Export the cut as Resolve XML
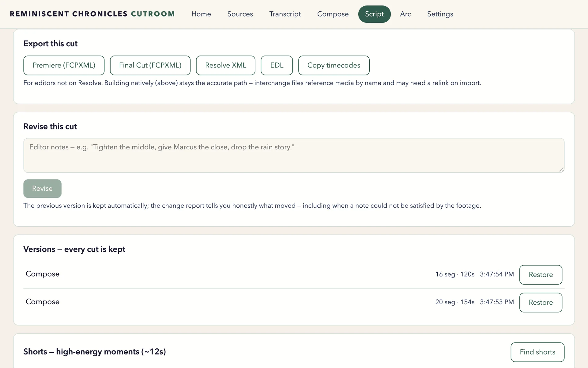 tap(225, 65)
